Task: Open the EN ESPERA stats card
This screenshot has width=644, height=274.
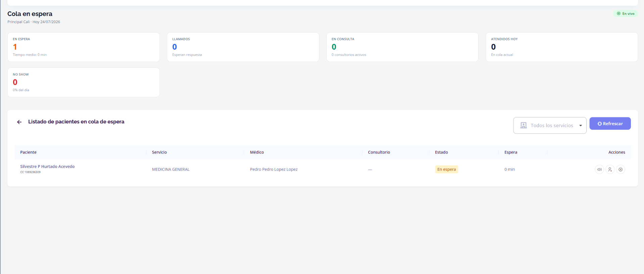Action: click(x=84, y=47)
